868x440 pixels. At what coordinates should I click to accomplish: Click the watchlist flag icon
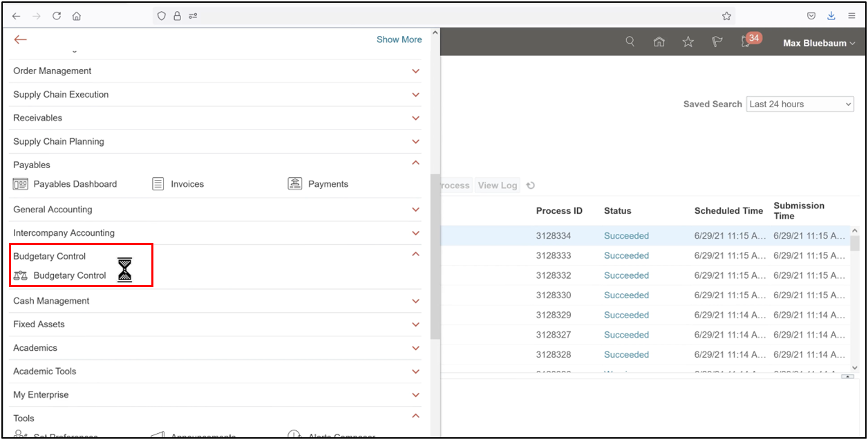717,41
